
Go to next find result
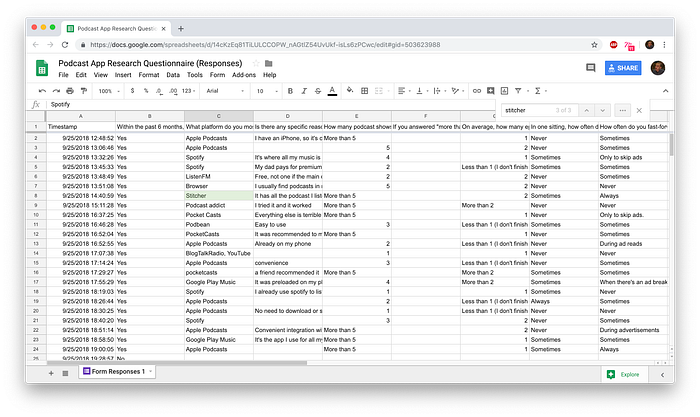[x=602, y=110]
